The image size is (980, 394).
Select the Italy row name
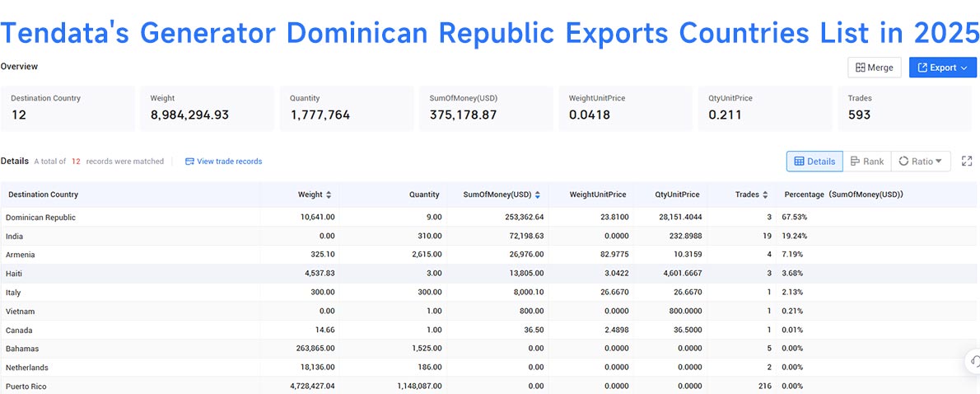click(14, 293)
